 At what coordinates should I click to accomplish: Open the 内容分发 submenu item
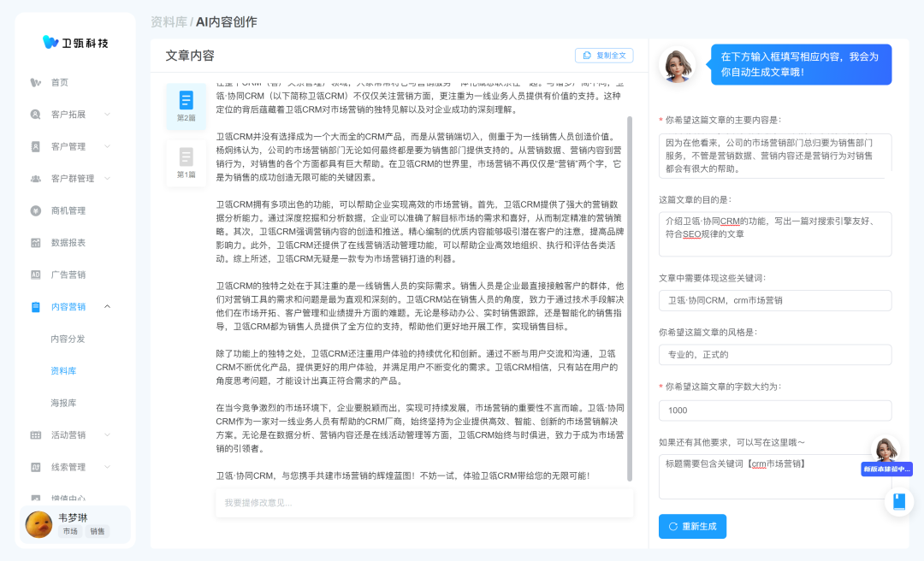tap(68, 339)
